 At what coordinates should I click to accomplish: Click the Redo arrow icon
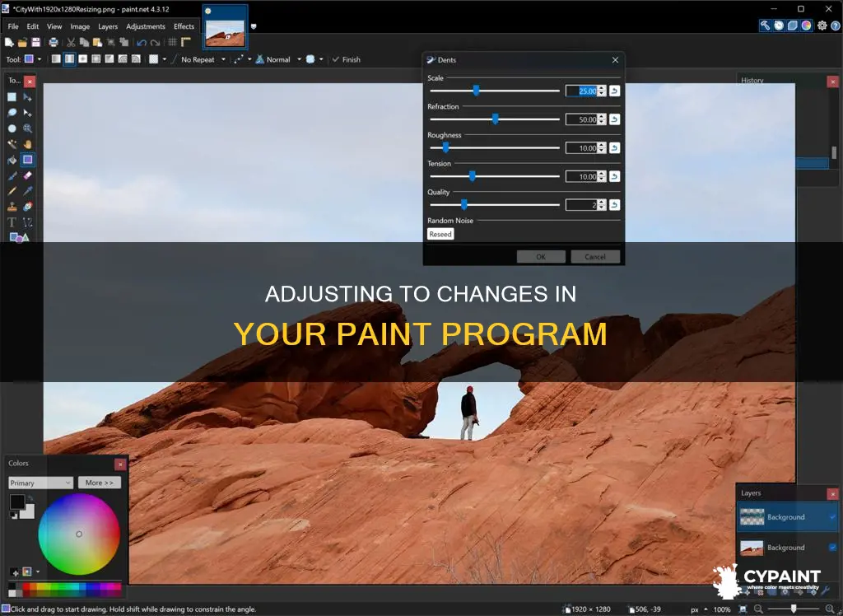pos(155,43)
